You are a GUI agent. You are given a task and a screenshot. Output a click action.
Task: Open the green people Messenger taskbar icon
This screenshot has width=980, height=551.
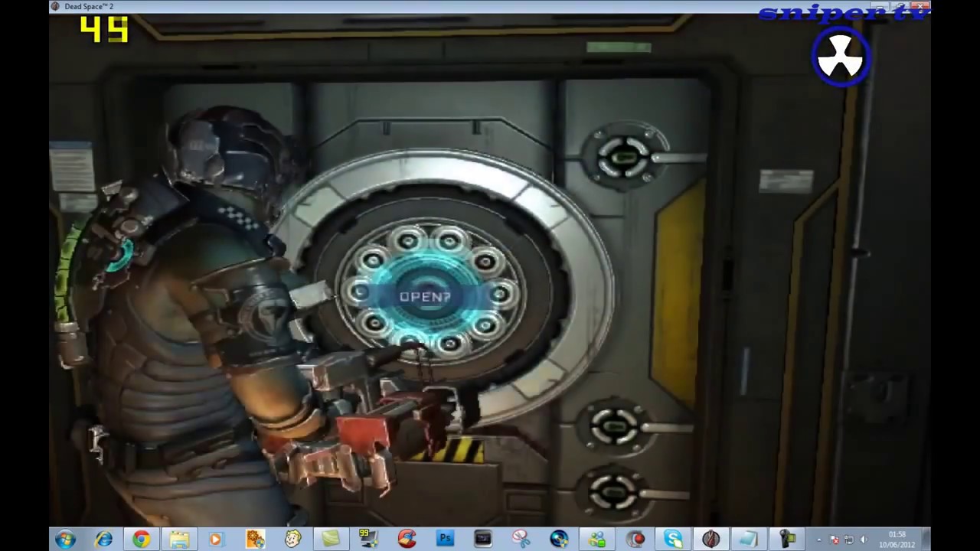point(597,540)
